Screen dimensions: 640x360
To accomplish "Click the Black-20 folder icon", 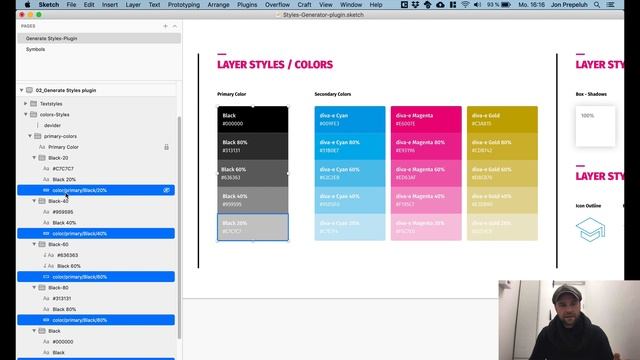I will [x=42, y=158].
